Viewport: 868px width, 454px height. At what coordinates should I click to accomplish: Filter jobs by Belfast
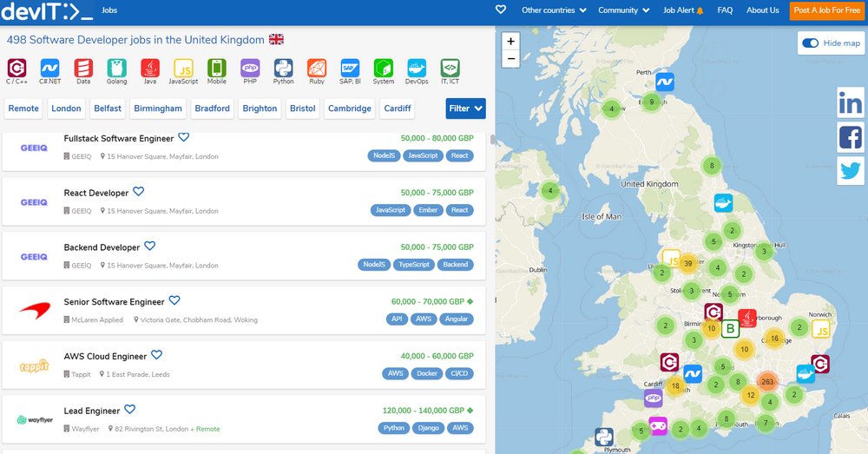108,109
